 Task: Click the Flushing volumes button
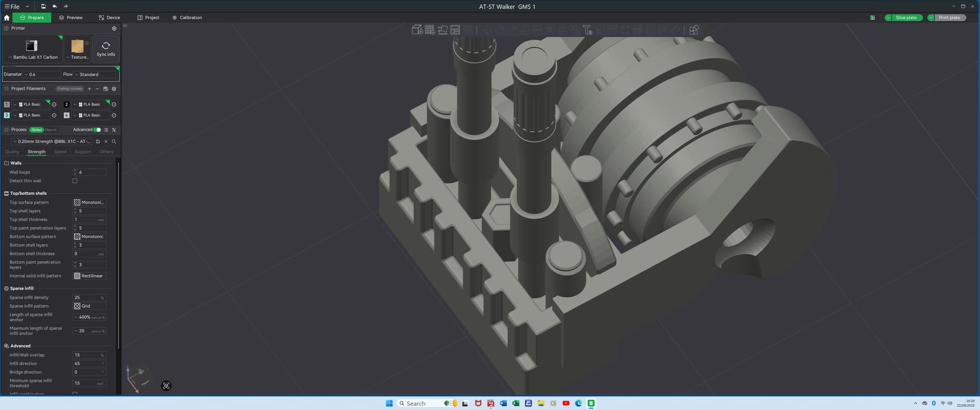point(69,89)
